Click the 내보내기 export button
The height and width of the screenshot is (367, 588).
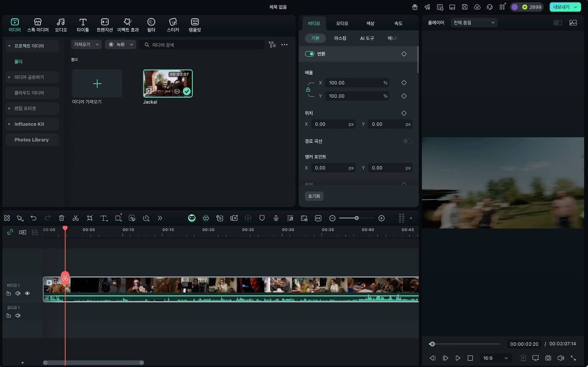[x=565, y=7]
